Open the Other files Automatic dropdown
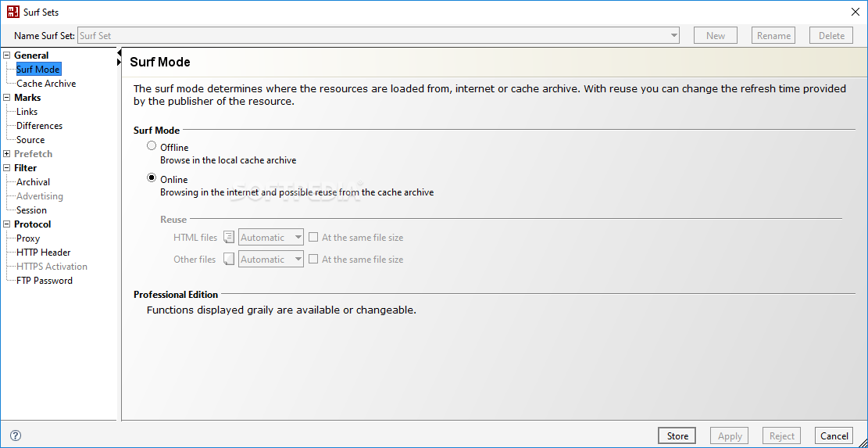868x448 pixels. pos(298,259)
